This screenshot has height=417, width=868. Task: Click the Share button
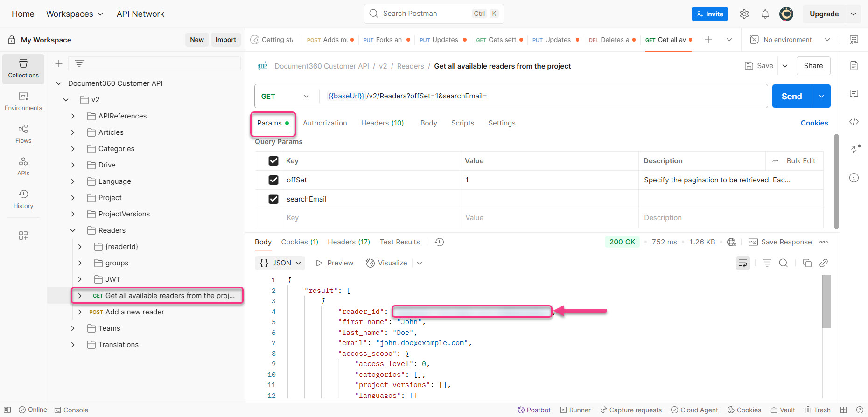813,66
